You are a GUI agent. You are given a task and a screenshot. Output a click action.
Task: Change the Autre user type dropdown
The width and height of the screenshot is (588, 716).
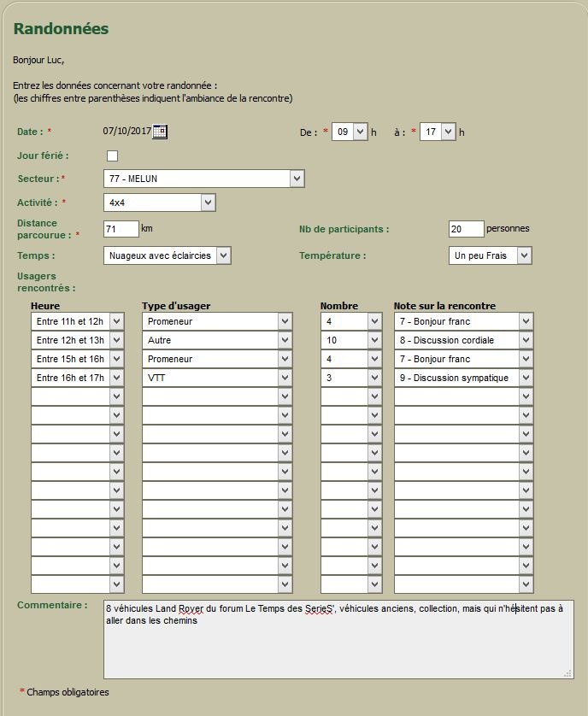(x=217, y=340)
